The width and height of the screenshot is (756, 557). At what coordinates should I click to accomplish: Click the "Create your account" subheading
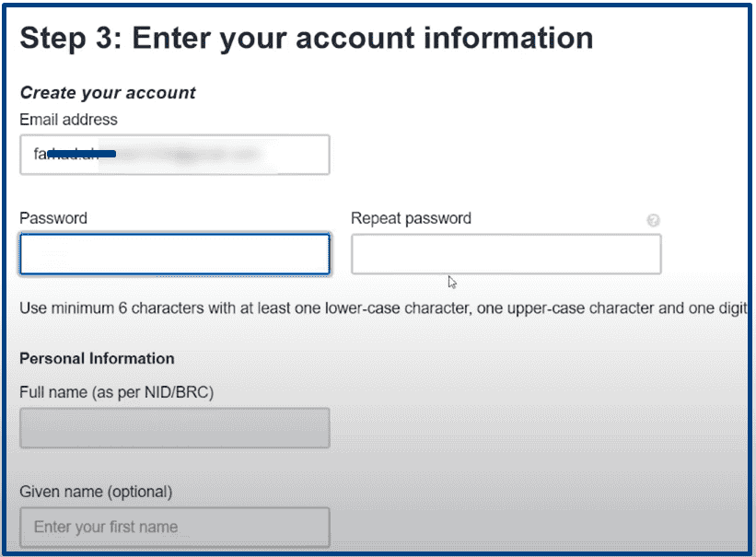tap(108, 93)
